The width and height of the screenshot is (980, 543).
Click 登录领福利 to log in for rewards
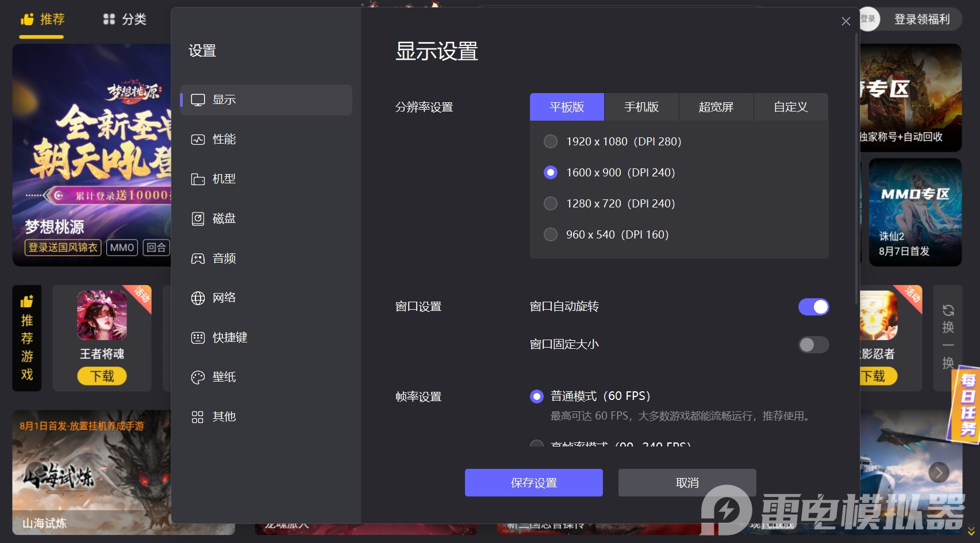[921, 19]
